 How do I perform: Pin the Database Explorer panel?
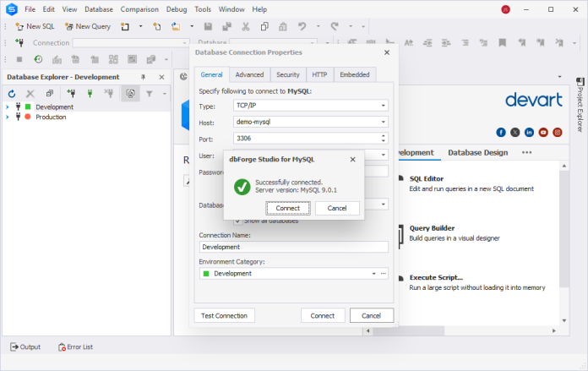[x=143, y=77]
